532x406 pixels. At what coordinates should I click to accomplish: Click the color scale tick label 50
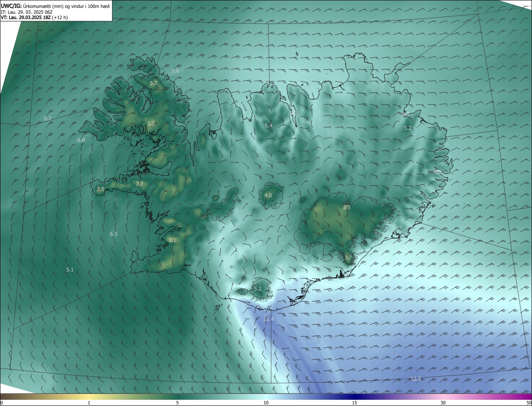tap(529, 403)
